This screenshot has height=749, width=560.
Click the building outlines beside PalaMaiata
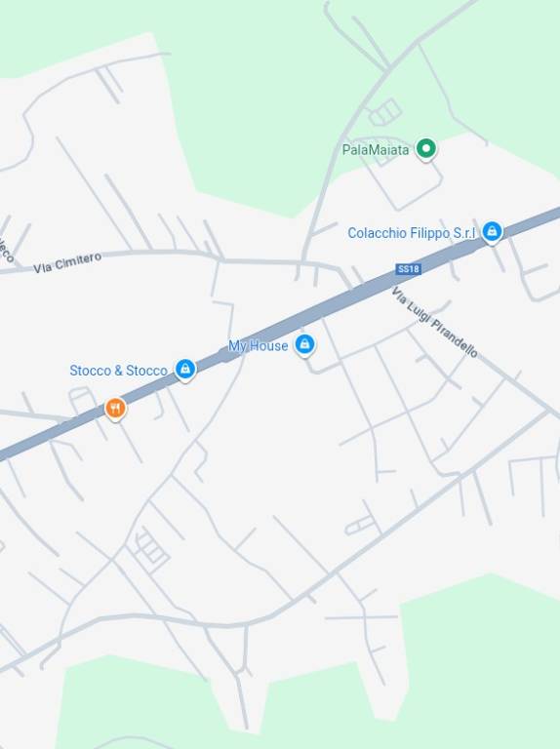[x=384, y=113]
